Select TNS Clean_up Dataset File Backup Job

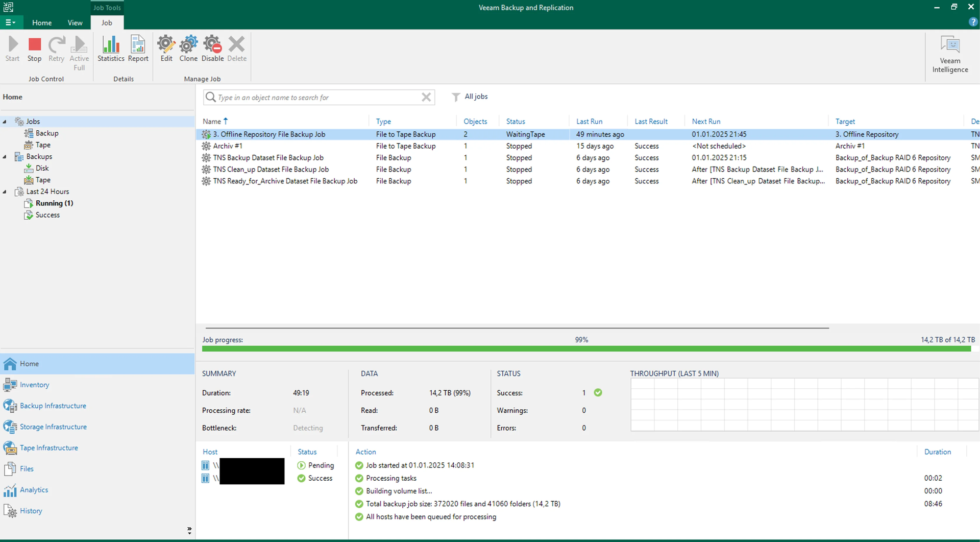click(x=587, y=170)
